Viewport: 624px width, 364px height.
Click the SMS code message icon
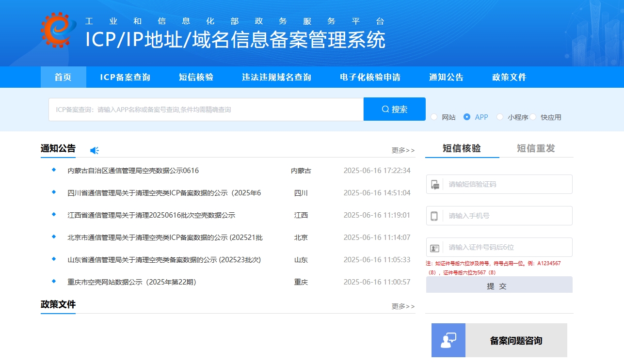pyautogui.click(x=435, y=185)
